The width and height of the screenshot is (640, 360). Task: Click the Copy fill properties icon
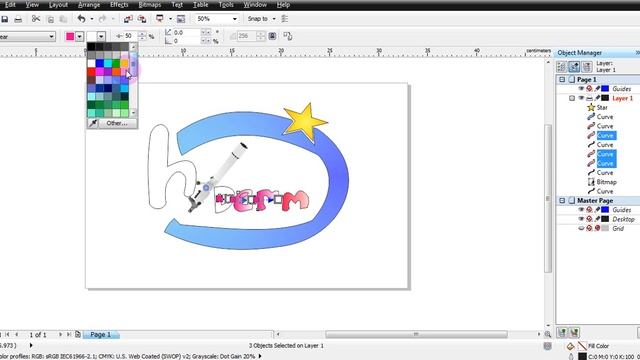click(x=288, y=36)
